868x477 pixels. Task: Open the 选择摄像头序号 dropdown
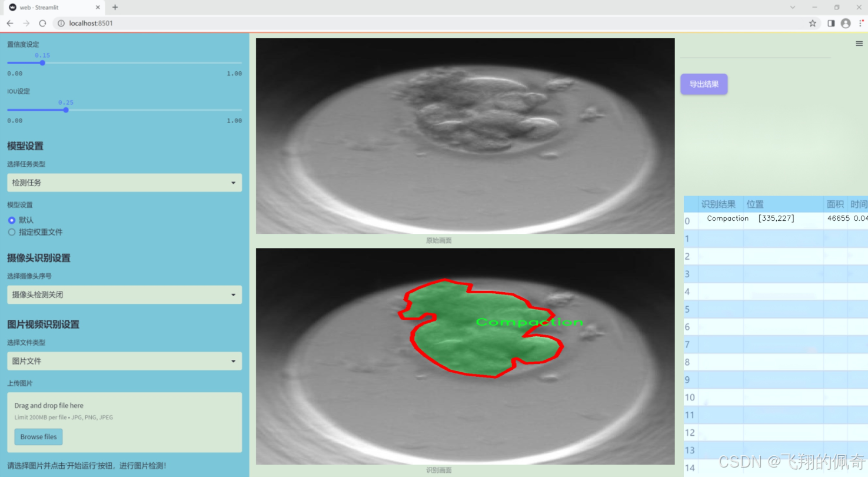coord(124,294)
